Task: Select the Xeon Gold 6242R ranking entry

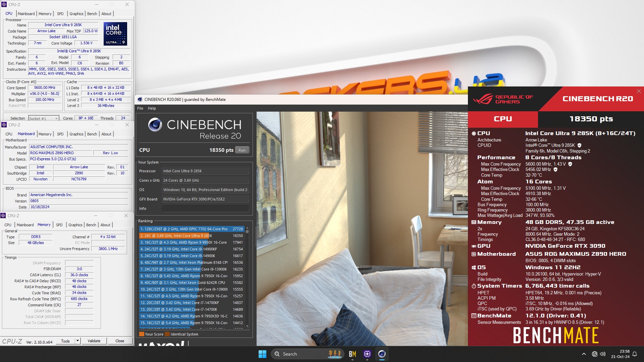Action: click(x=192, y=283)
